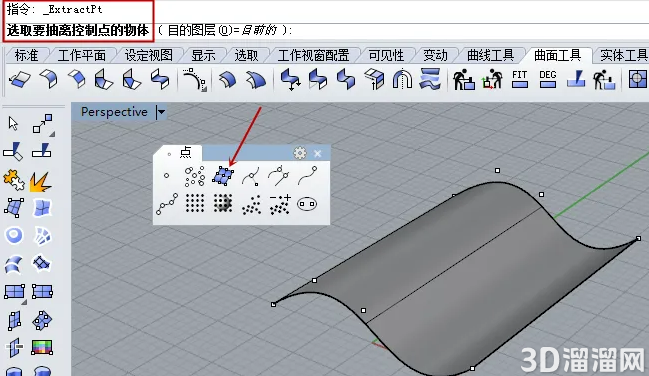Open the 显示 tab
Viewport: 649px width, 376px height.
[x=203, y=55]
